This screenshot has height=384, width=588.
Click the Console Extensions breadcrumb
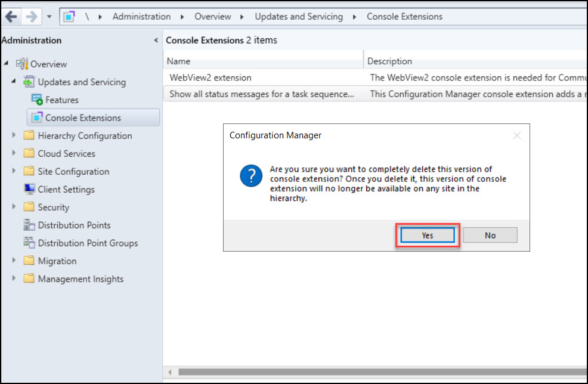tap(405, 17)
